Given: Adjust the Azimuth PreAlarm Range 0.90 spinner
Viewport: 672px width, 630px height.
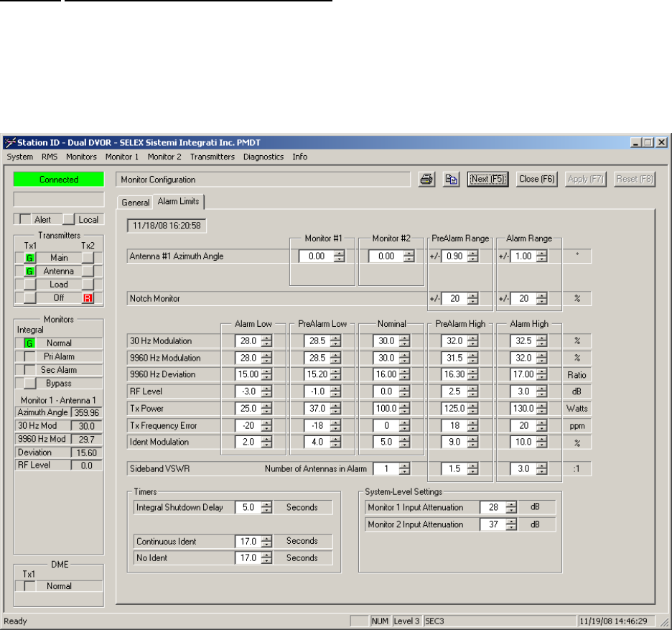Looking at the screenshot, I should (472, 256).
